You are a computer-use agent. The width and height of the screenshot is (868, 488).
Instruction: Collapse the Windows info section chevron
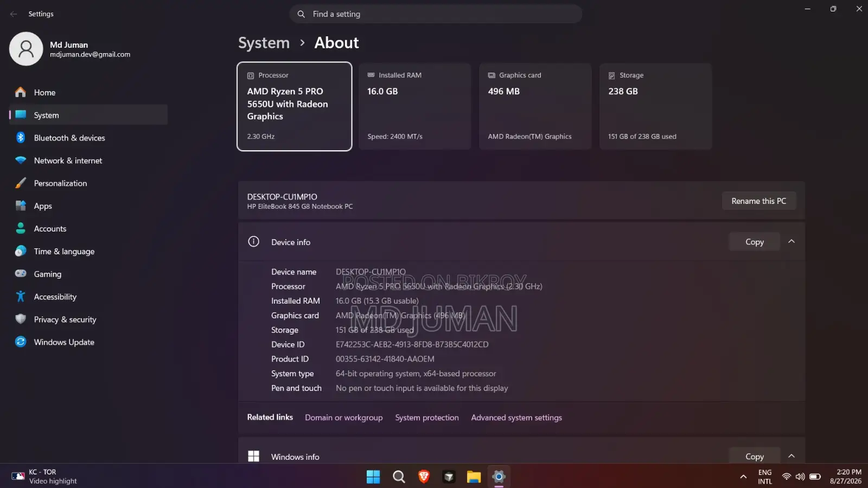[x=792, y=456]
